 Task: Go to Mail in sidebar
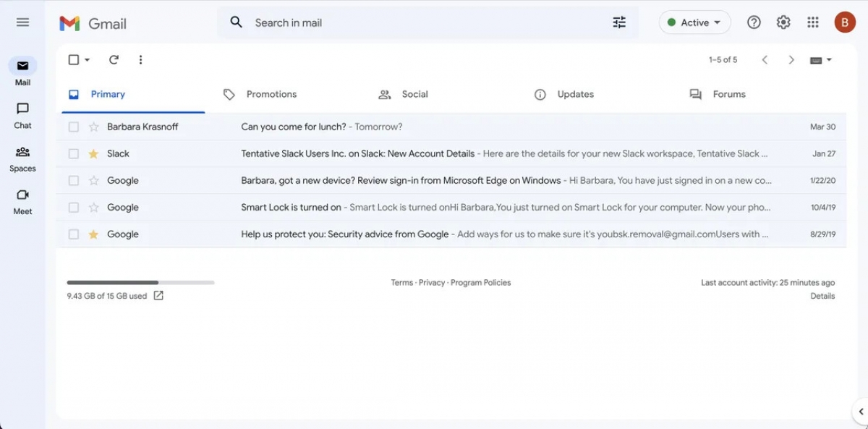tap(22, 72)
